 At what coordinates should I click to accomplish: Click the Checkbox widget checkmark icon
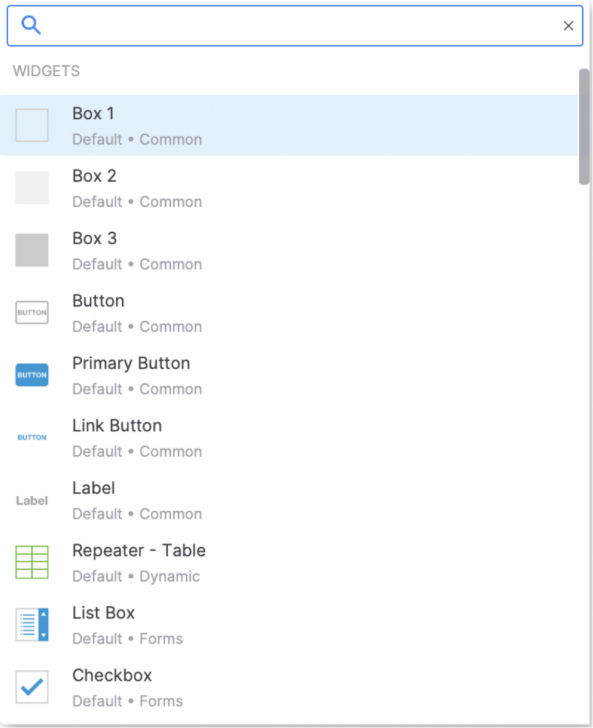[x=32, y=687]
